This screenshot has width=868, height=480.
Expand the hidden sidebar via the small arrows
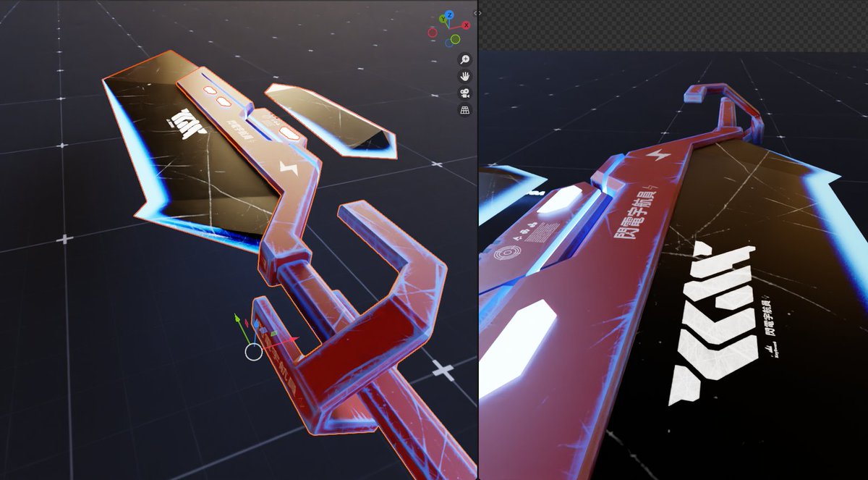tap(477, 13)
